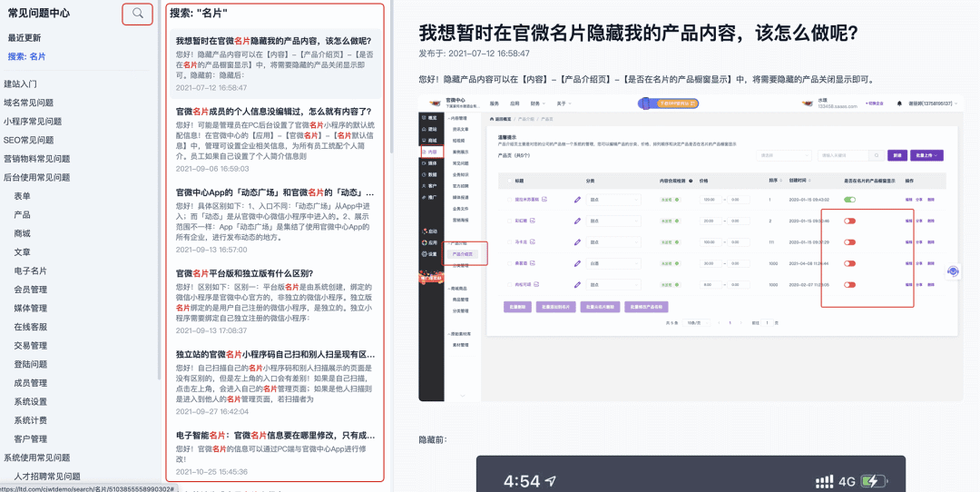Click pencil edit icon in 8.00 price row
Image resolution: width=980 pixels, height=492 pixels.
577,284
